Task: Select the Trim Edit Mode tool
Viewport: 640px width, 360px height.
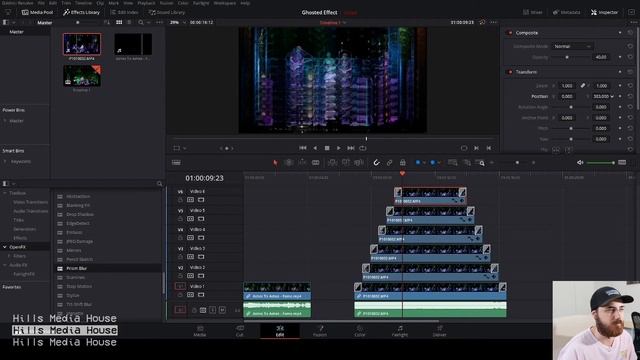Action: tap(289, 162)
